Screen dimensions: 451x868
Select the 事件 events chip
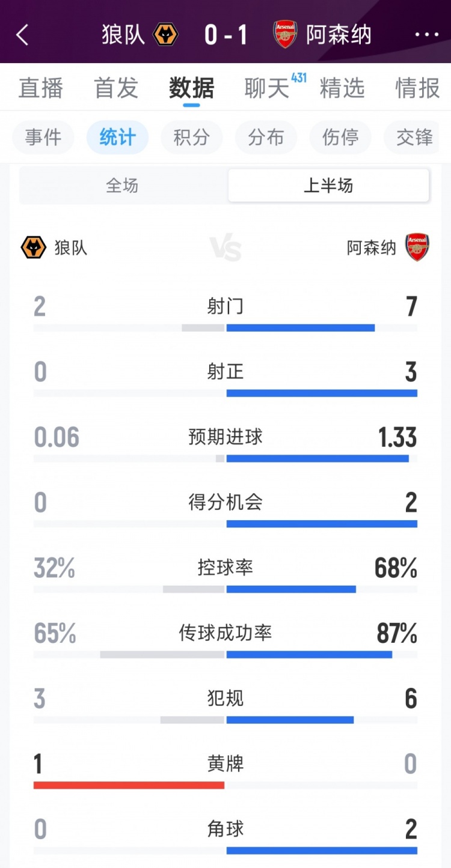pyautogui.click(x=43, y=138)
